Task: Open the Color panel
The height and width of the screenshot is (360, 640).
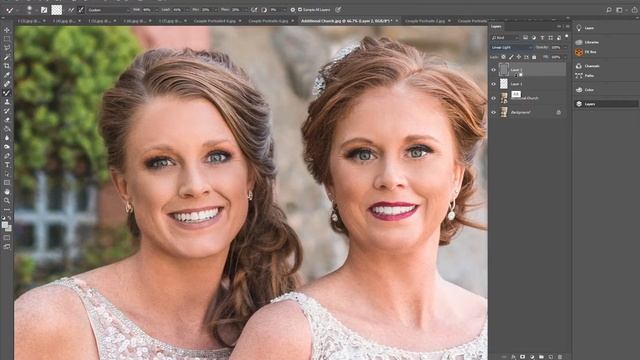Action: pos(584,90)
